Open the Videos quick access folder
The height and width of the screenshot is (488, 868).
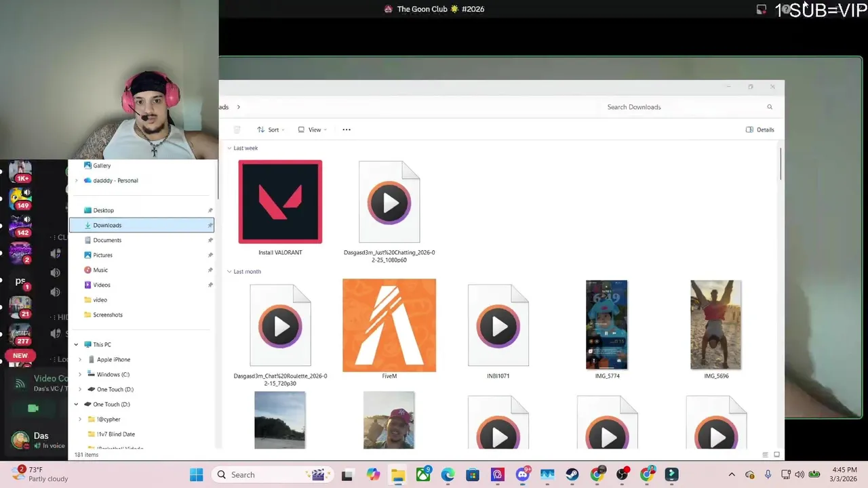97,285
